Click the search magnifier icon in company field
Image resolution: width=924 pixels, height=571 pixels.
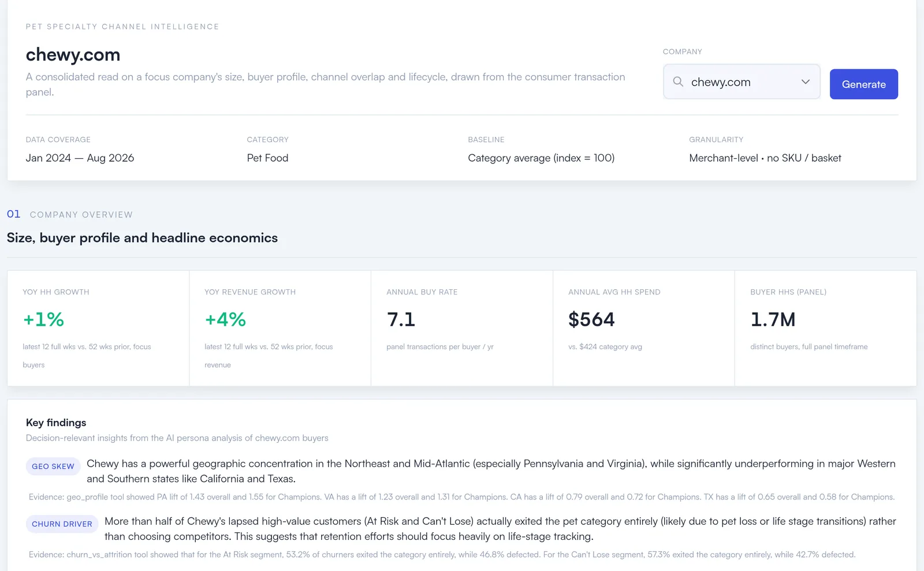point(678,81)
